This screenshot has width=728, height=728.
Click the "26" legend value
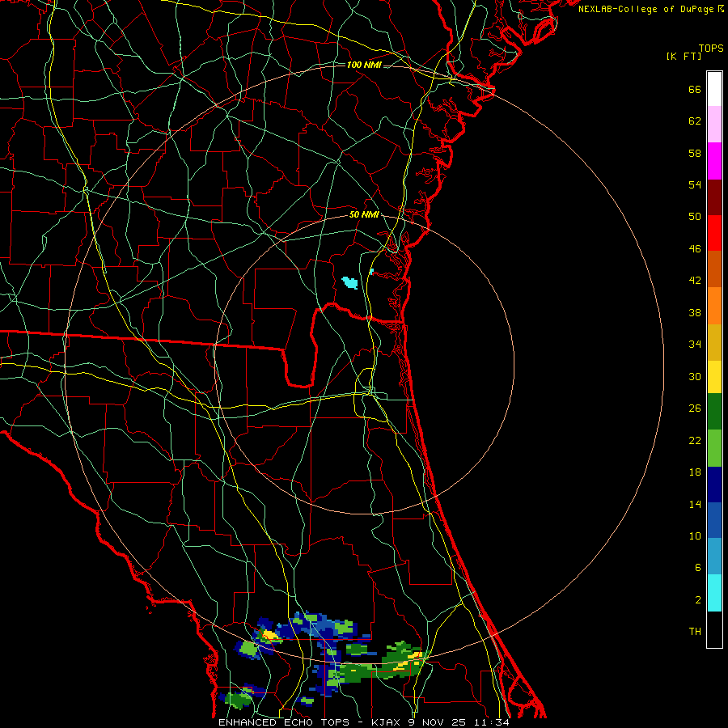[x=695, y=408]
